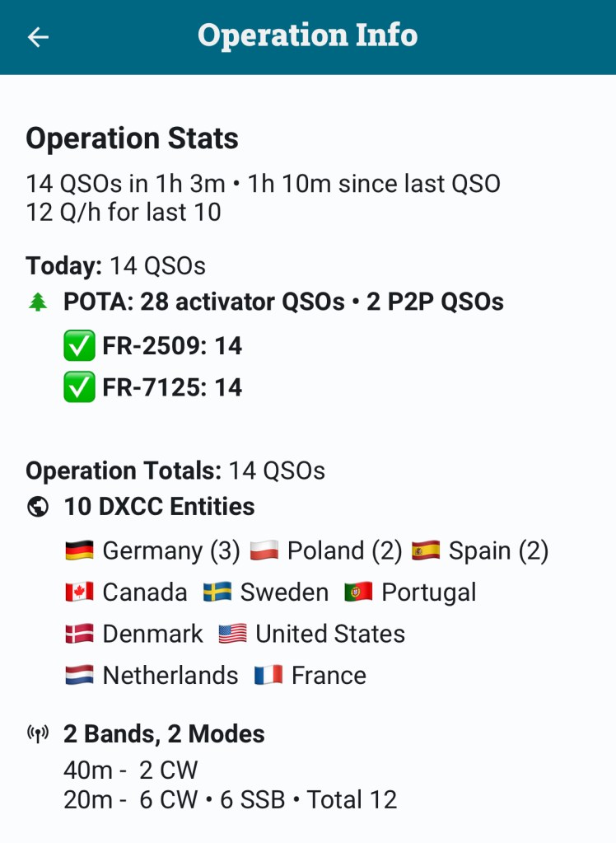
Task: Tap the Operation Info title
Action: (307, 36)
